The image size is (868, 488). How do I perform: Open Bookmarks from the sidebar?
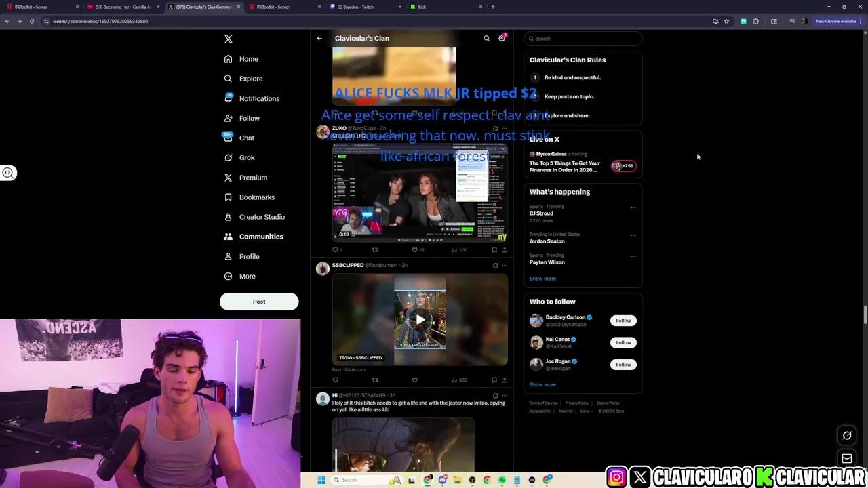coord(256,197)
